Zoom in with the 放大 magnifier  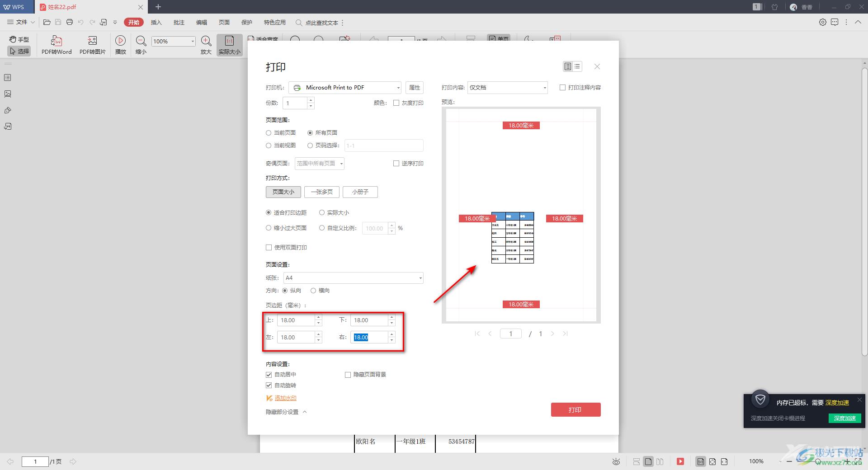(x=206, y=45)
